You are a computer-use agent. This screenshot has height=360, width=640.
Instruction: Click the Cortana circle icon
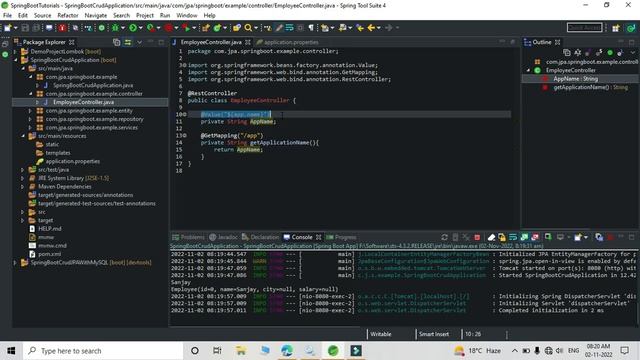(x=195, y=351)
